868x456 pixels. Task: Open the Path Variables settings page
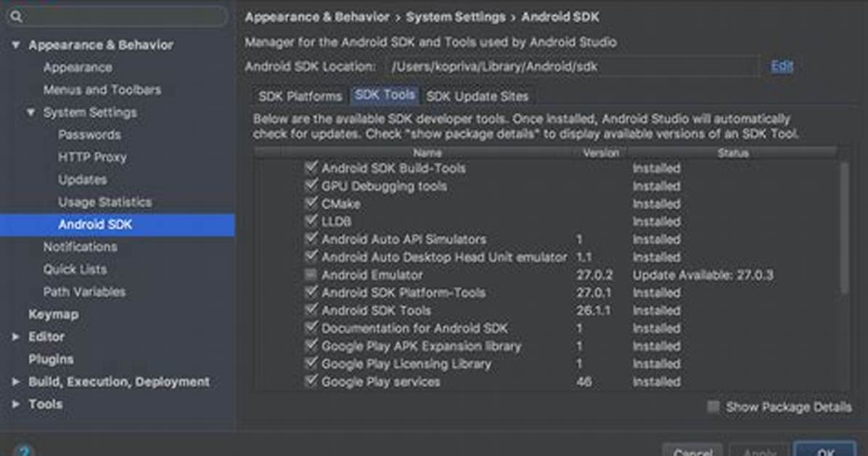(85, 292)
